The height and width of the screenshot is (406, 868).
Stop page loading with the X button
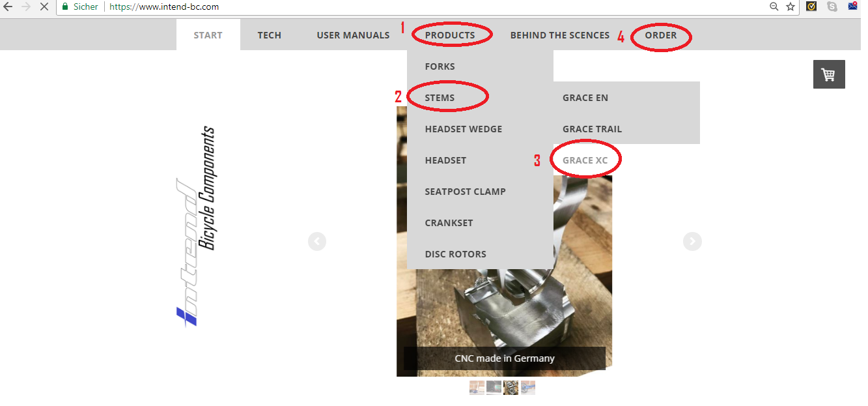(44, 7)
